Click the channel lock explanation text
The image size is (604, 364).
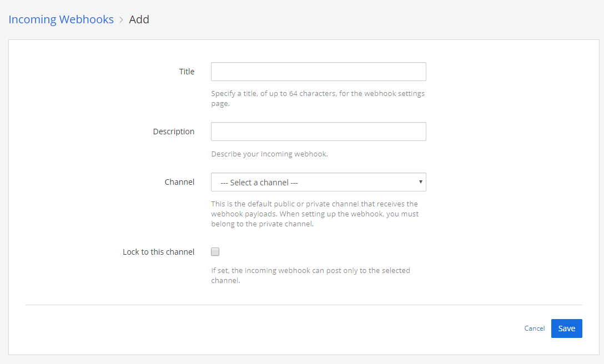click(310, 275)
